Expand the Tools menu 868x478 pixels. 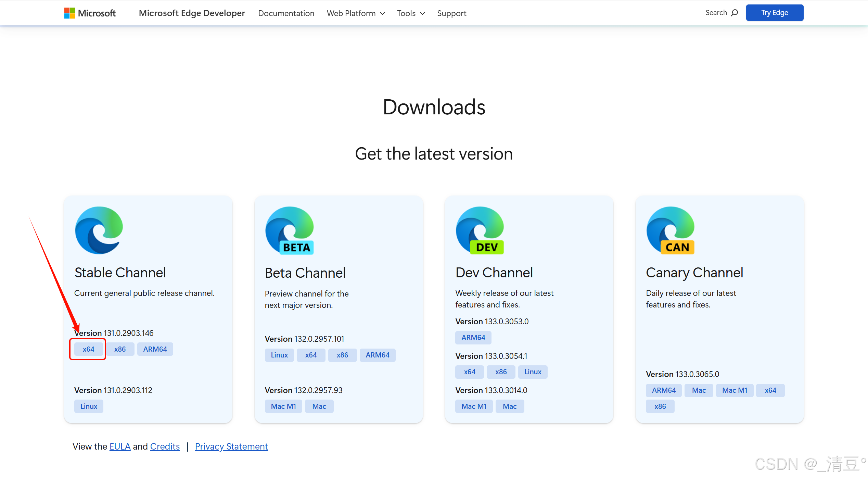411,13
